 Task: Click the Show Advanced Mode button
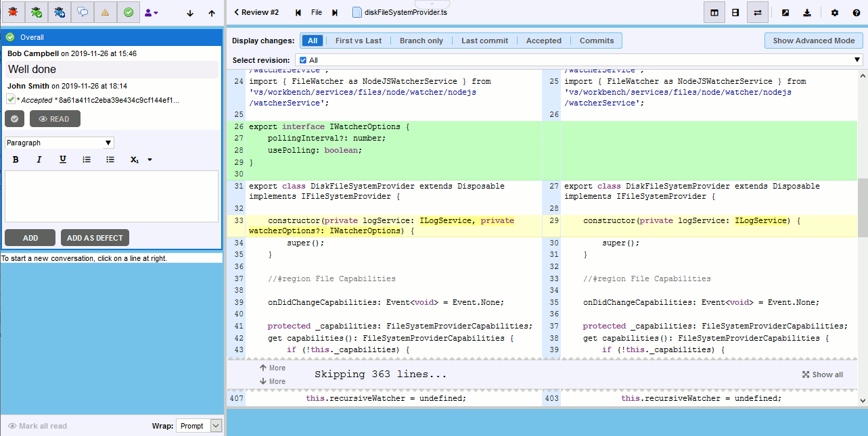pyautogui.click(x=813, y=41)
